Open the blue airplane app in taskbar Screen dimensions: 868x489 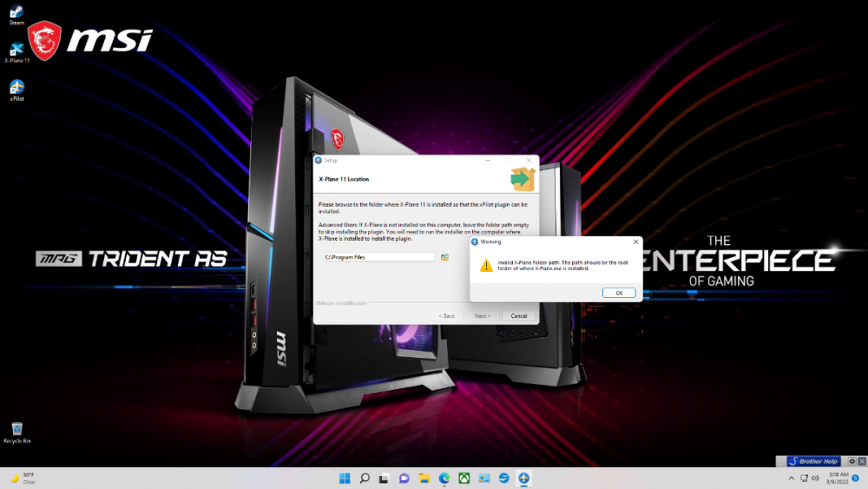click(503, 479)
